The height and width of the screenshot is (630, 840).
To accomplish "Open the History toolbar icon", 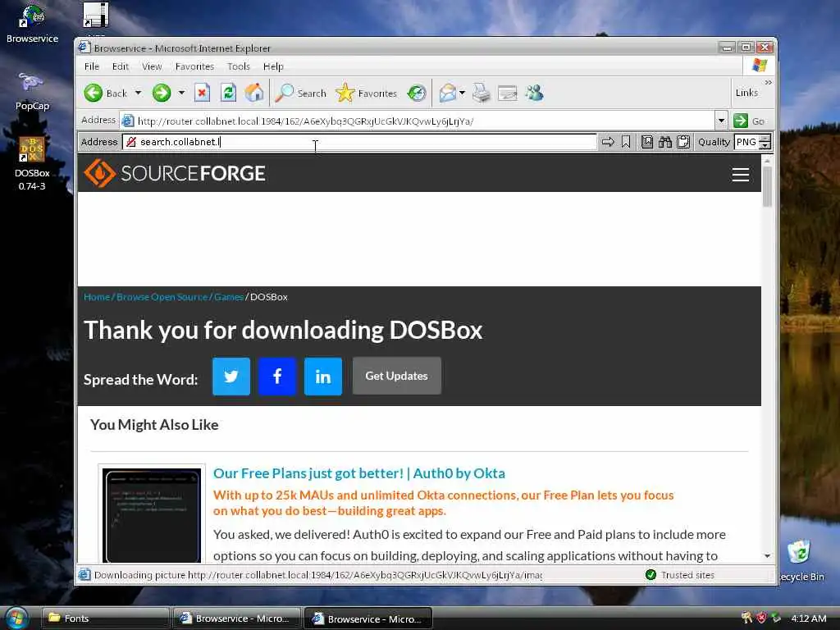I will [416, 94].
